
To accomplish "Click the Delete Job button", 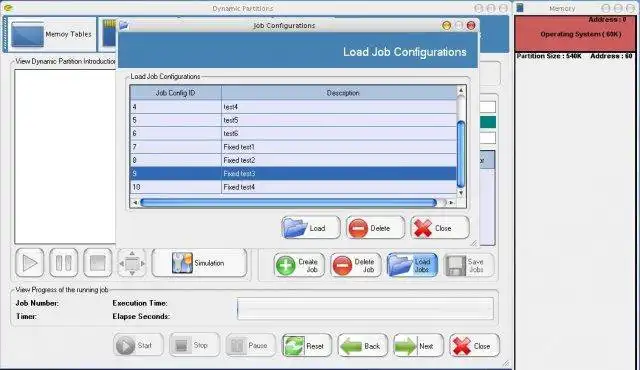I will point(356,265).
